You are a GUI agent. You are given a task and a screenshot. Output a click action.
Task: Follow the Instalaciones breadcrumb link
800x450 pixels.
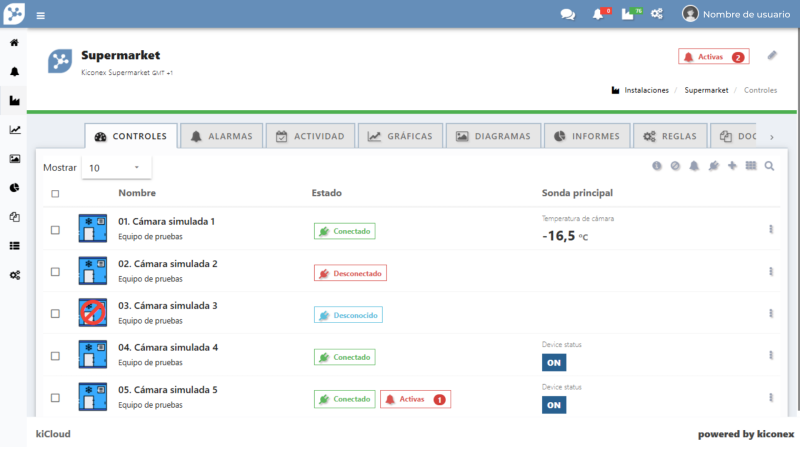[645, 90]
